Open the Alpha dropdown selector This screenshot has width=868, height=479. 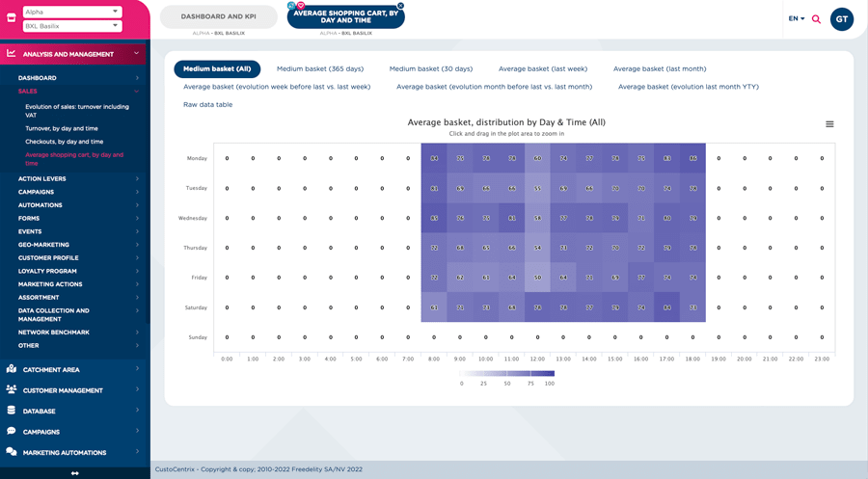[72, 12]
